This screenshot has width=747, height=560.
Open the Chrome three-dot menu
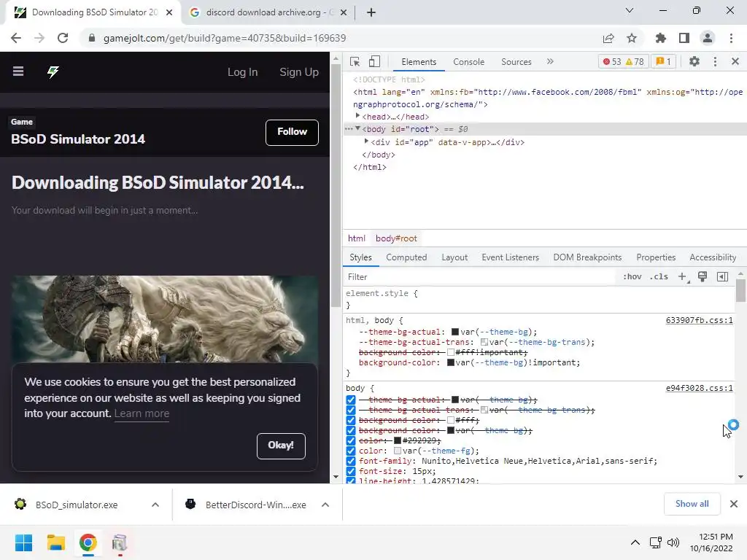(x=731, y=38)
